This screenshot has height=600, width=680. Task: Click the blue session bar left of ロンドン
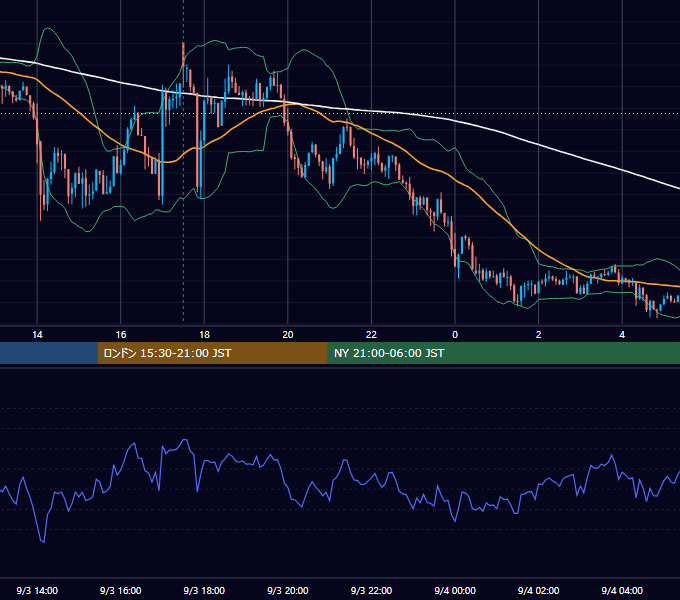tap(49, 353)
